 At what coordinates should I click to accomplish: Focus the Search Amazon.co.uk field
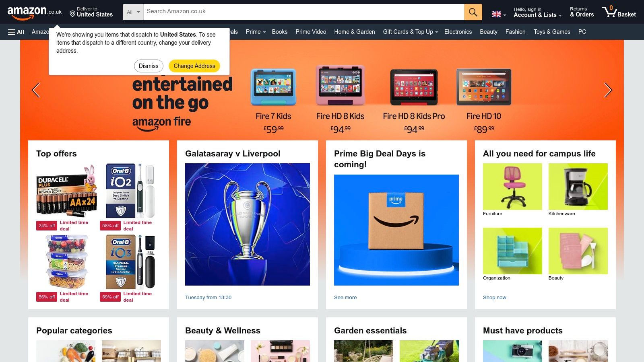click(x=304, y=12)
